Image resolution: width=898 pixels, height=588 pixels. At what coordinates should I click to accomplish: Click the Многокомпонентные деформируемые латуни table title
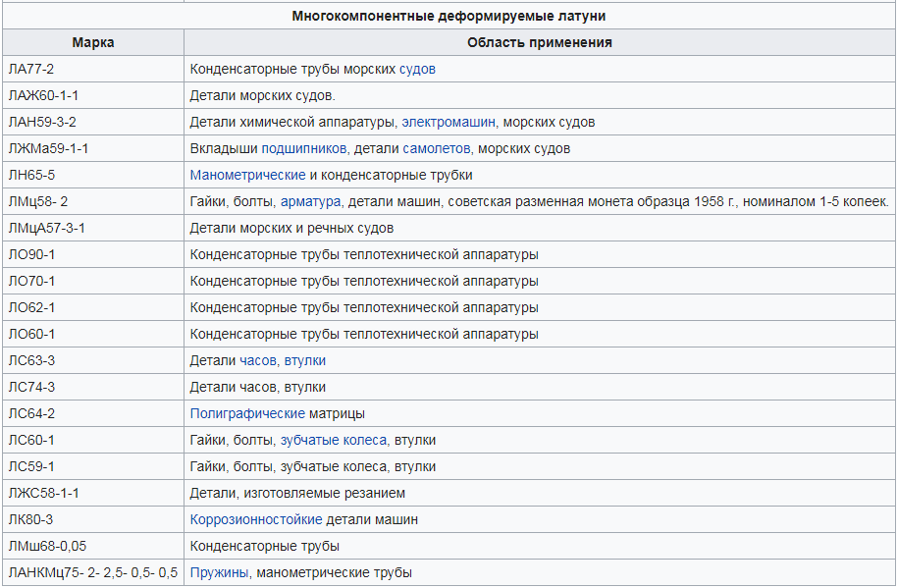coord(448,15)
